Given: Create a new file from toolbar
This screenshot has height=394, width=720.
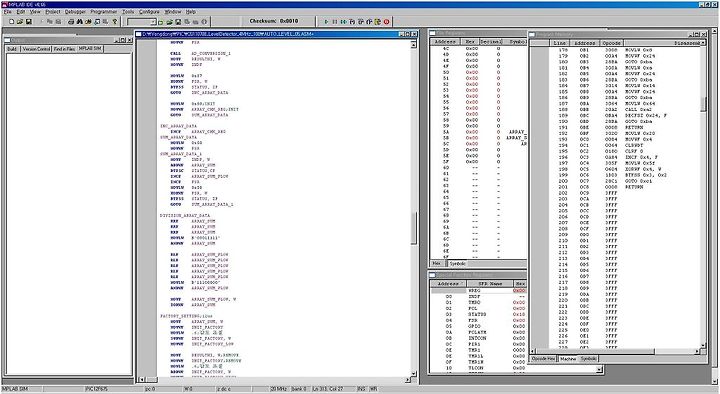Looking at the screenshot, I should (x=11, y=21).
